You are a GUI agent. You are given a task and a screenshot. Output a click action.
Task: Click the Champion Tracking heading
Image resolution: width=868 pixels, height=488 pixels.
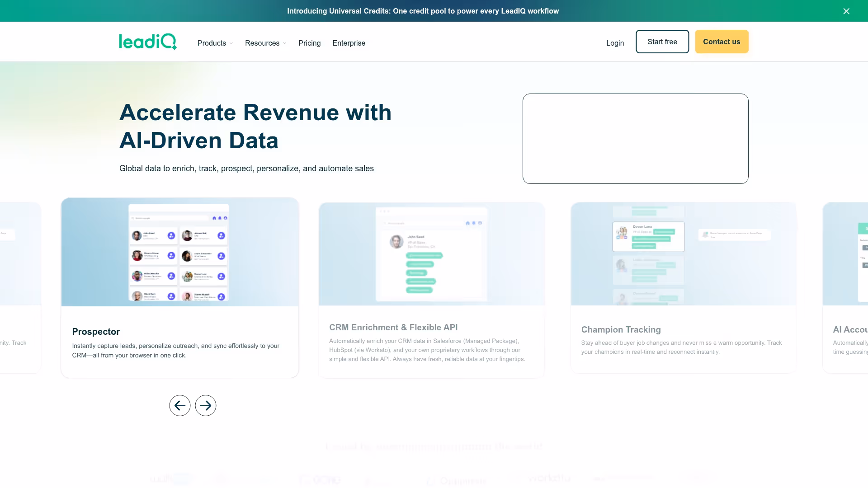point(621,330)
